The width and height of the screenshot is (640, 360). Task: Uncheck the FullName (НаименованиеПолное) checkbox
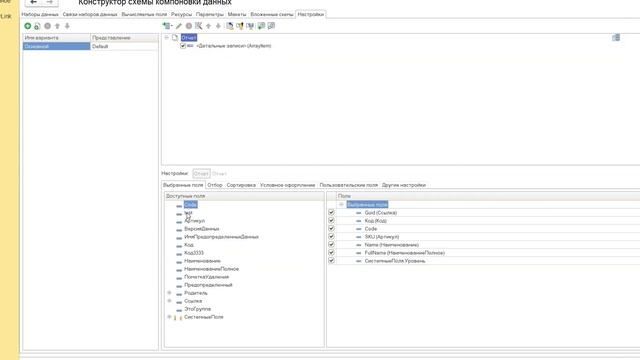pyautogui.click(x=331, y=253)
